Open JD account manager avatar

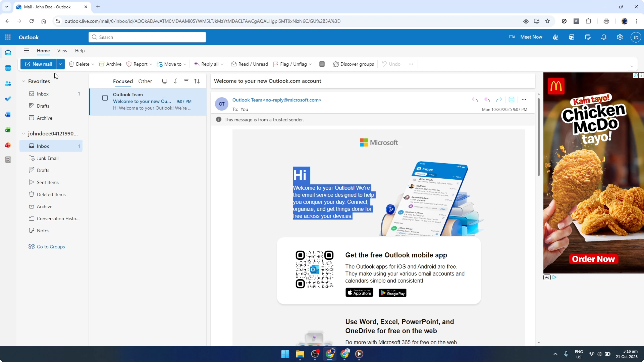tap(636, 37)
